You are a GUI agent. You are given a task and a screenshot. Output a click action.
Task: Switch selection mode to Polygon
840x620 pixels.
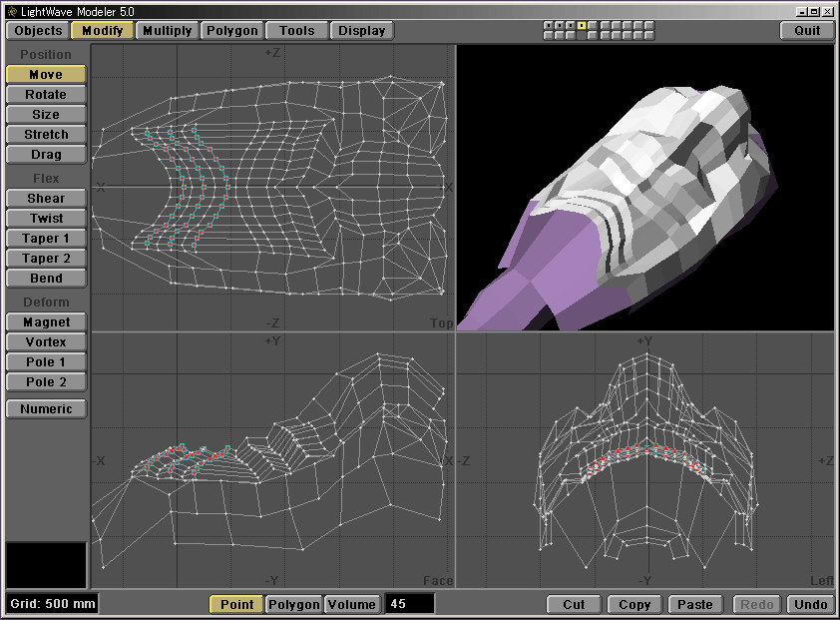(294, 604)
